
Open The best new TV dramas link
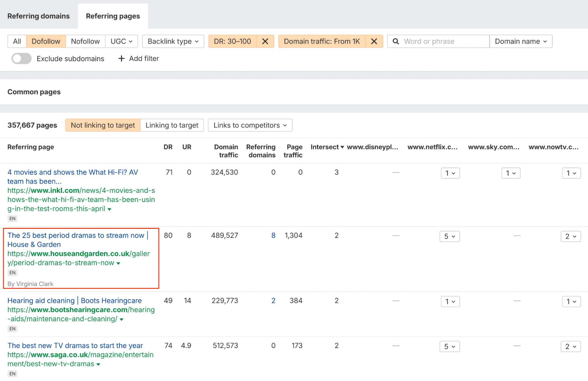point(75,345)
